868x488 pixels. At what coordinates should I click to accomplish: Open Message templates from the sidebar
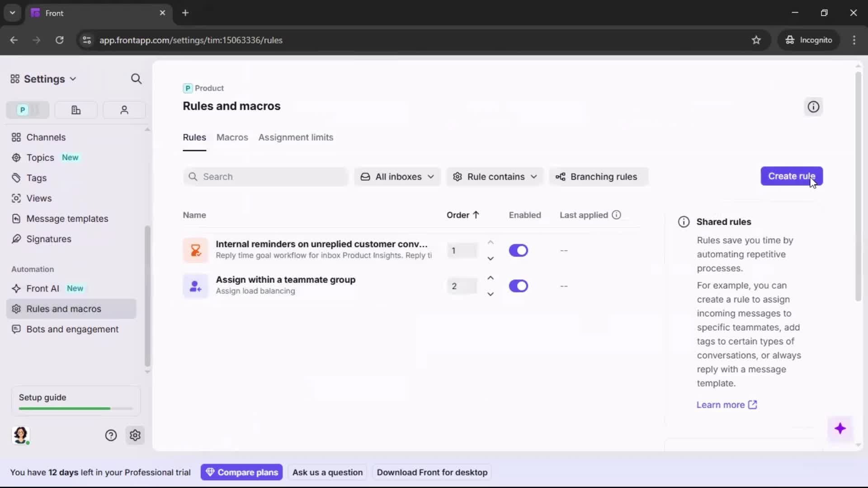(67, 219)
